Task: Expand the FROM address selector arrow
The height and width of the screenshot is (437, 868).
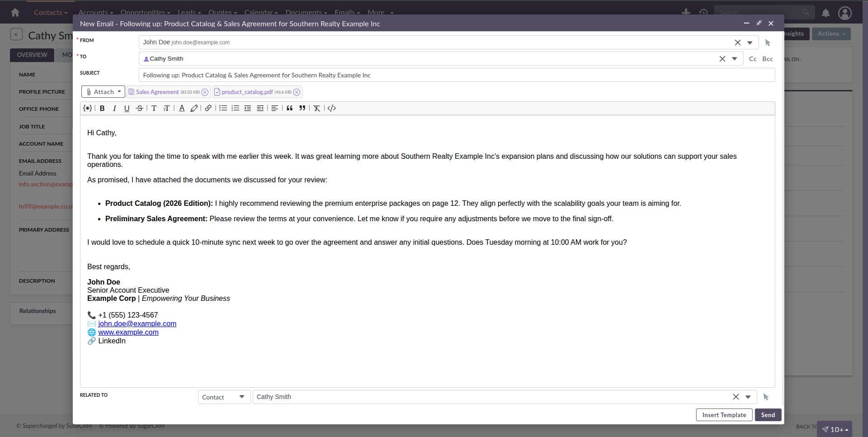Action: 750,42
